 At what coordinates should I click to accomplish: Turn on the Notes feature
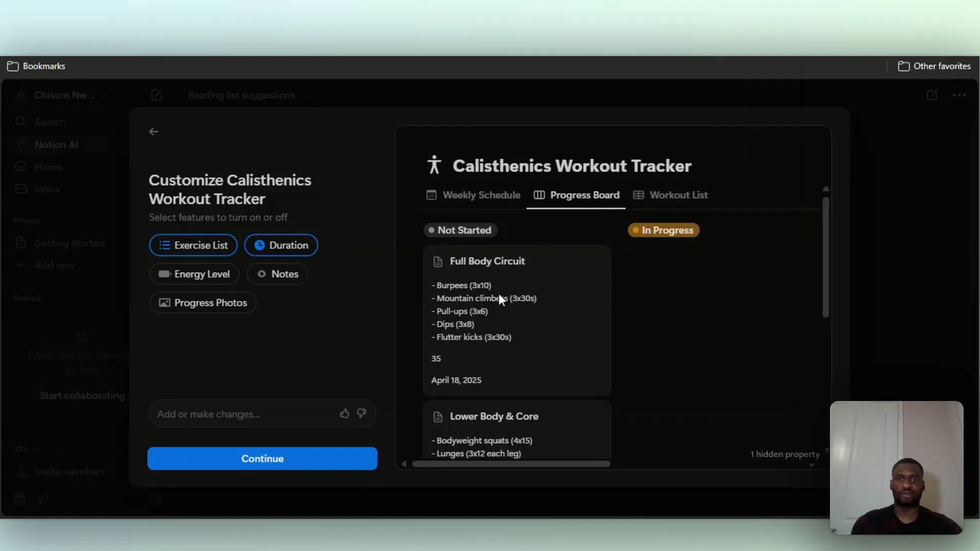277,274
